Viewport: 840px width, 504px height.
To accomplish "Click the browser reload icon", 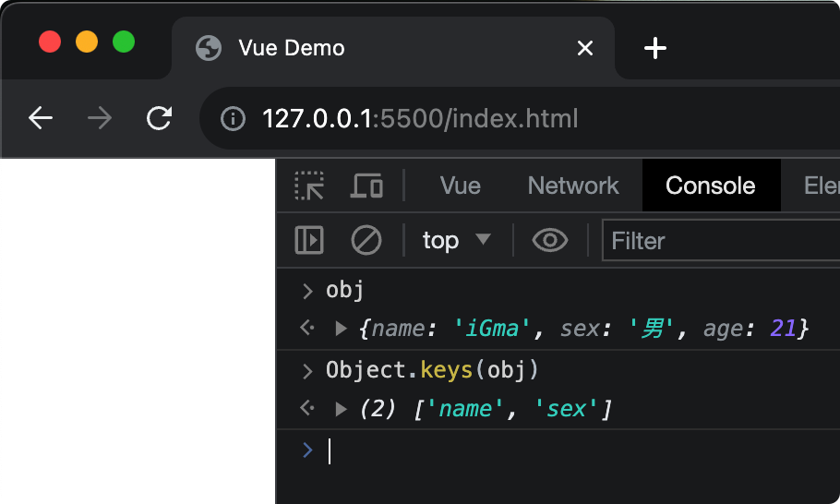I will [x=160, y=118].
